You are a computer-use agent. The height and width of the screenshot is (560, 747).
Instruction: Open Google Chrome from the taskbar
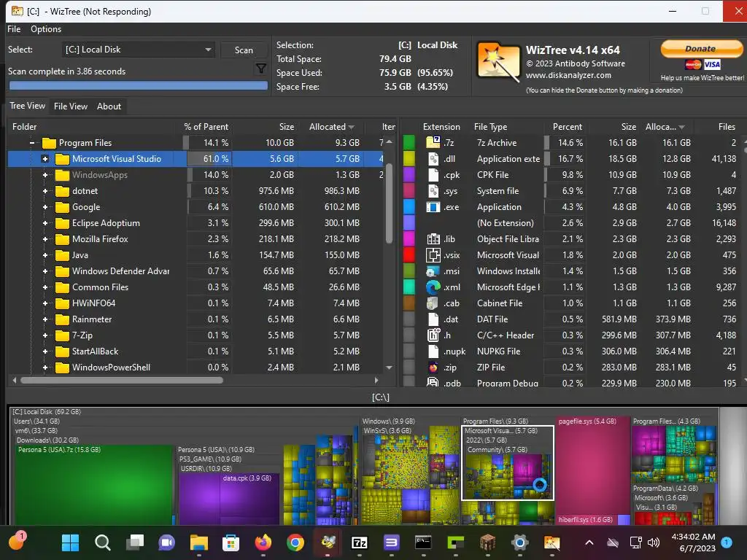(295, 542)
